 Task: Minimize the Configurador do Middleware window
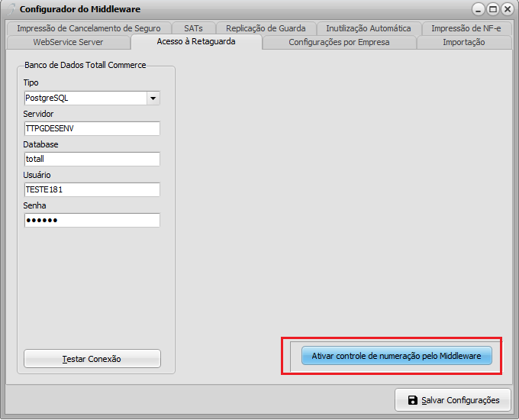478,9
